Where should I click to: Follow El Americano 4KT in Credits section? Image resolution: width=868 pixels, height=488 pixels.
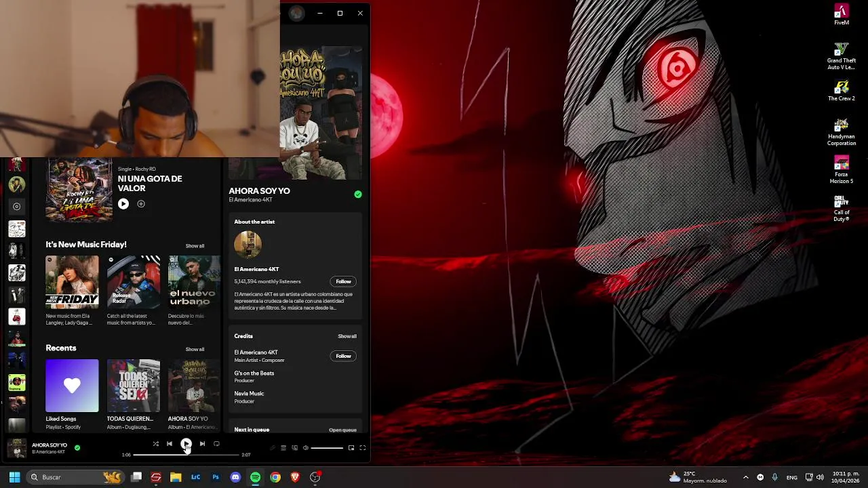343,356
